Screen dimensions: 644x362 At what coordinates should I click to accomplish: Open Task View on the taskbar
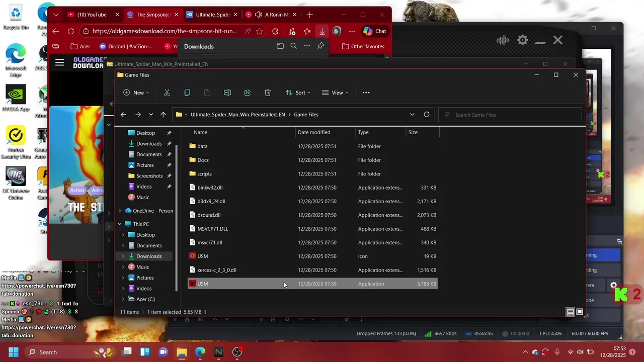pos(126,352)
